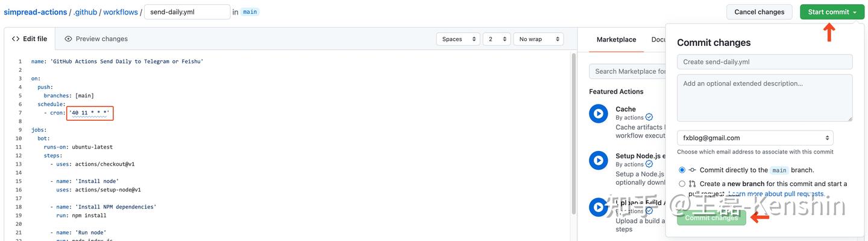Open the No wrap line mode dropdown

(x=538, y=39)
